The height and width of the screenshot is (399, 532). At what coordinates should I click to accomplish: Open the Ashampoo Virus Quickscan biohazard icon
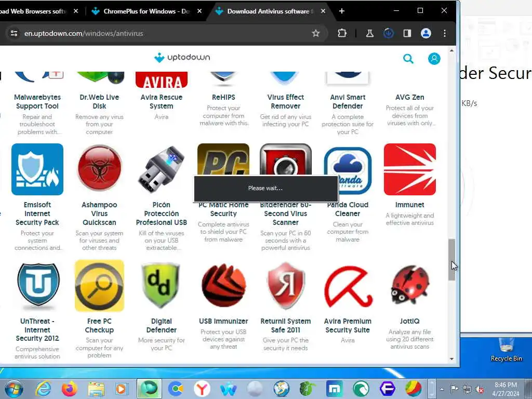coord(99,169)
